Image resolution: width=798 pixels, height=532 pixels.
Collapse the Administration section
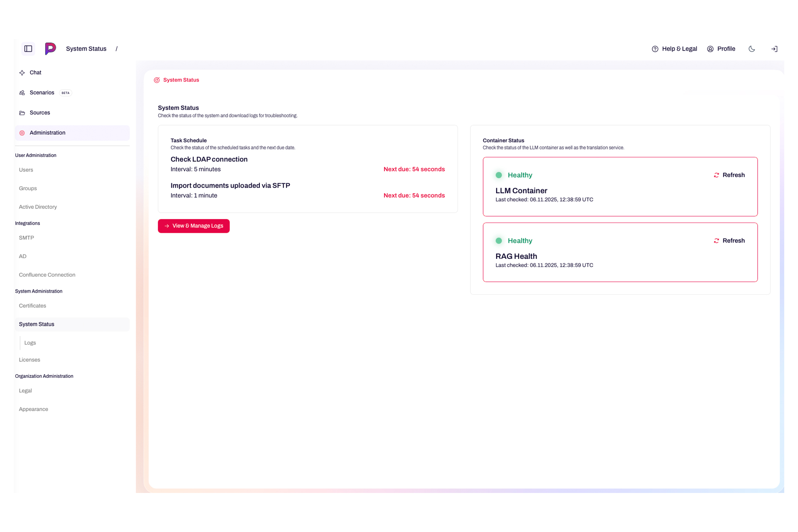pyautogui.click(x=47, y=133)
